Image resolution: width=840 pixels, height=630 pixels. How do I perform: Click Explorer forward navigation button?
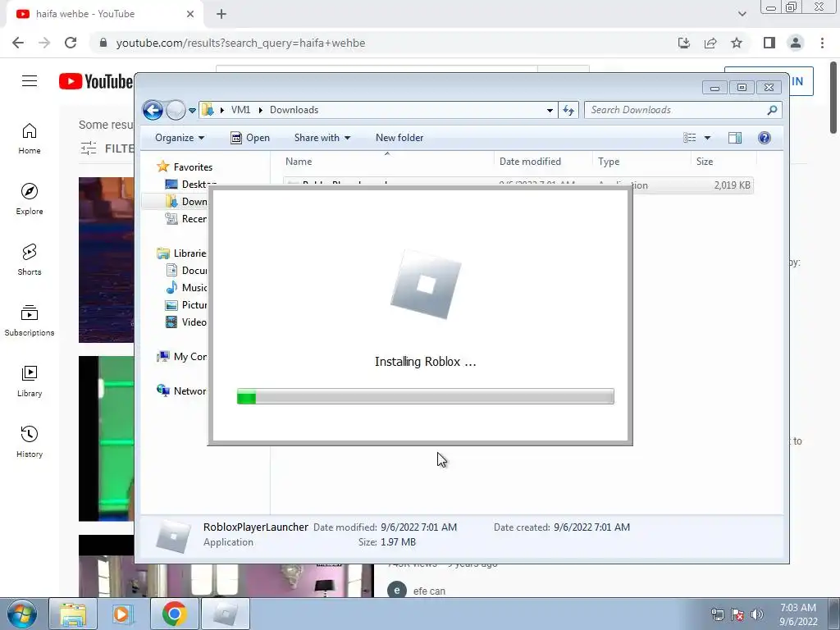[176, 111]
